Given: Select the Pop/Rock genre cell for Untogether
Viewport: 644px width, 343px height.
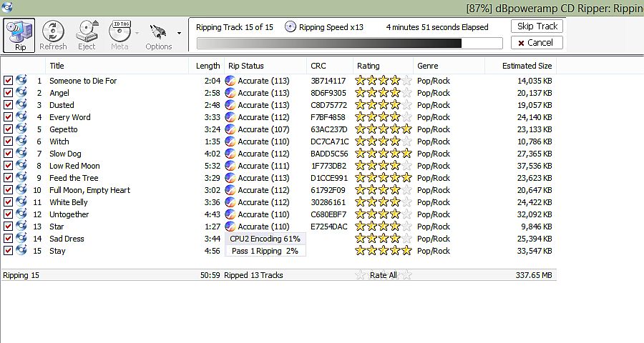Looking at the screenshot, I should pos(434,214).
